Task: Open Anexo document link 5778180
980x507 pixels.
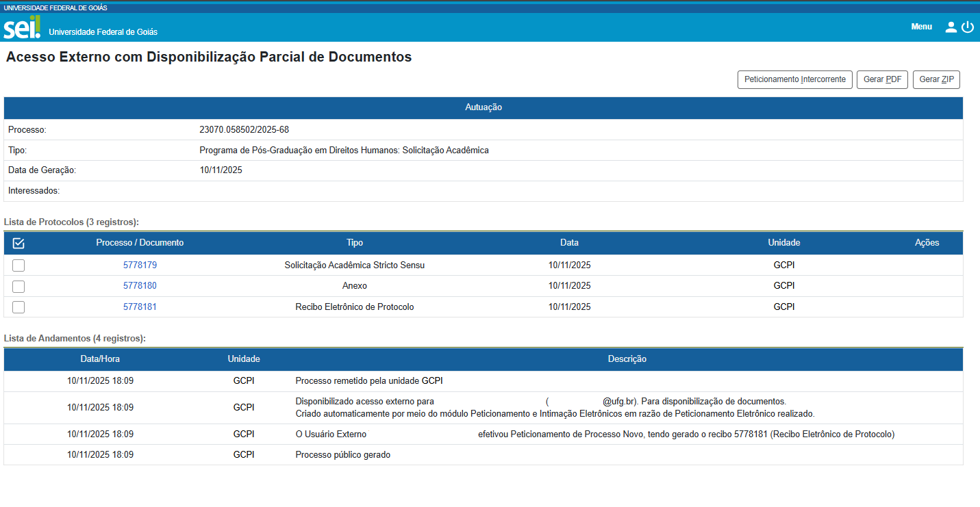Action: [140, 285]
